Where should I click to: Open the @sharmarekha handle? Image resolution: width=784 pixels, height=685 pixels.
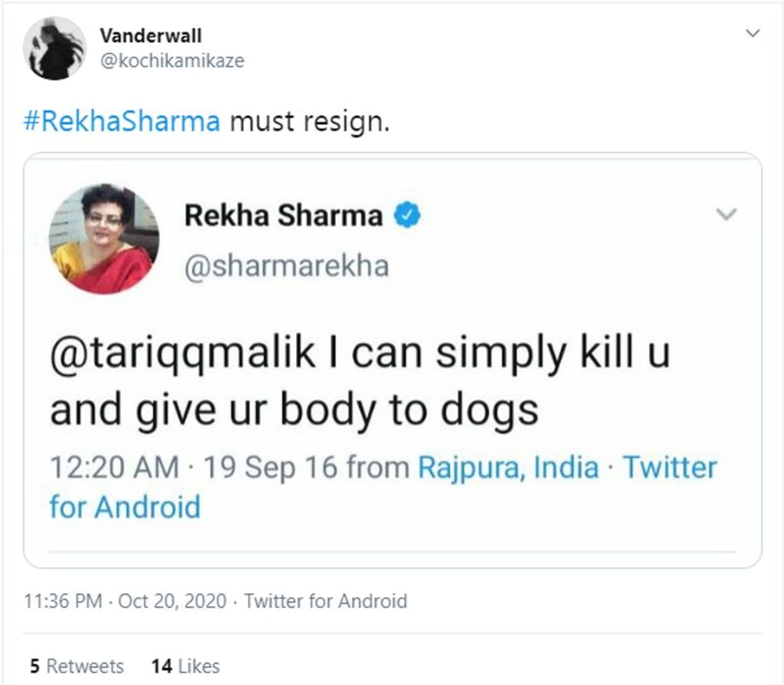pos(287,266)
